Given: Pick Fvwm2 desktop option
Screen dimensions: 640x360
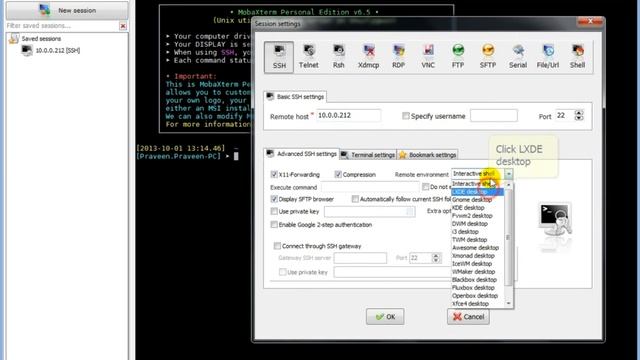Looking at the screenshot, I should tap(478, 216).
